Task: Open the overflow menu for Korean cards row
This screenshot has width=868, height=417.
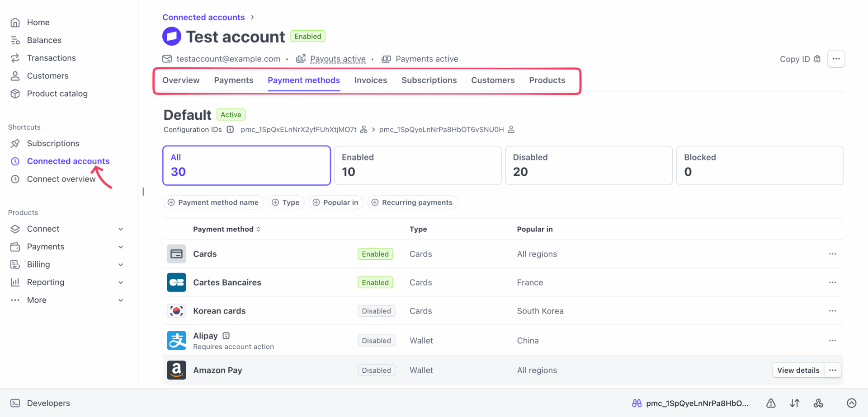Action: click(833, 311)
